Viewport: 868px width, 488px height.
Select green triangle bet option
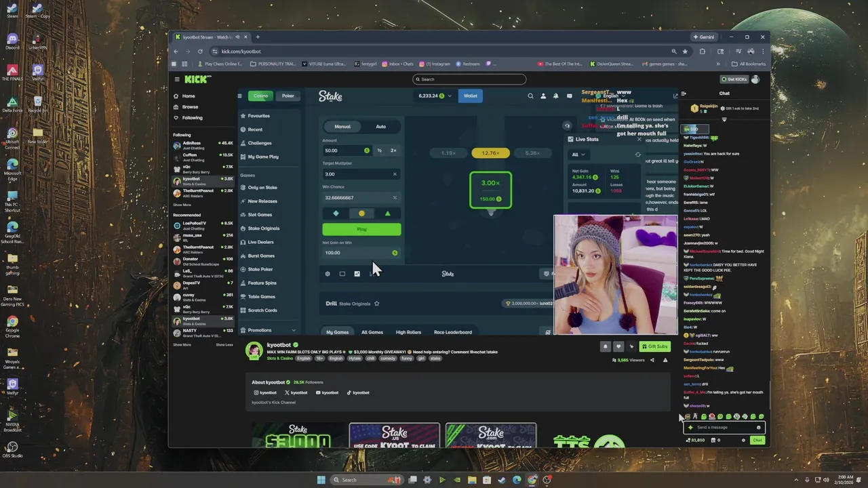point(387,213)
